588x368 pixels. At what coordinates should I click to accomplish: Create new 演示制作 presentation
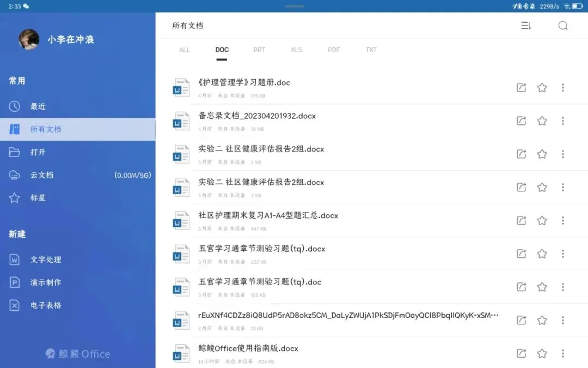(x=78, y=282)
